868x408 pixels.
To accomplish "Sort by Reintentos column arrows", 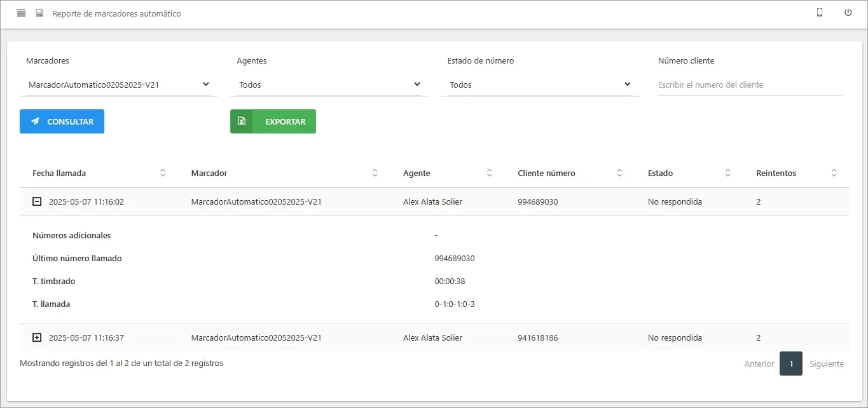I will [834, 173].
